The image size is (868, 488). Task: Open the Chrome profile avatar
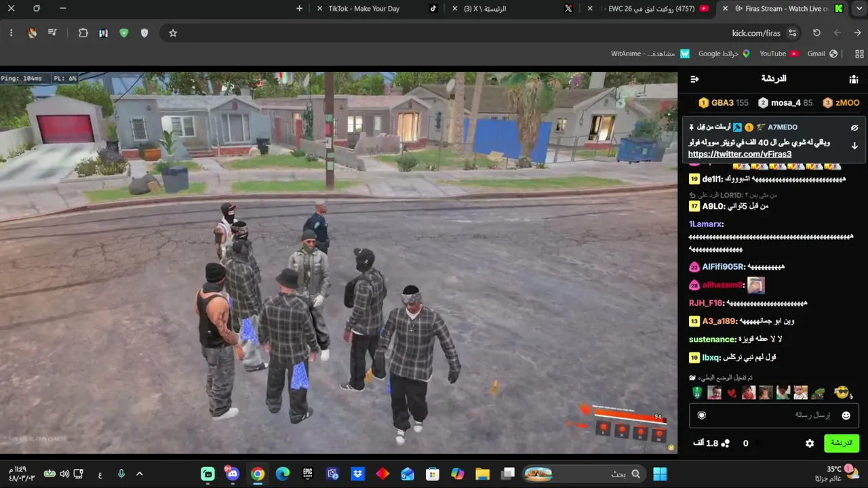click(32, 33)
